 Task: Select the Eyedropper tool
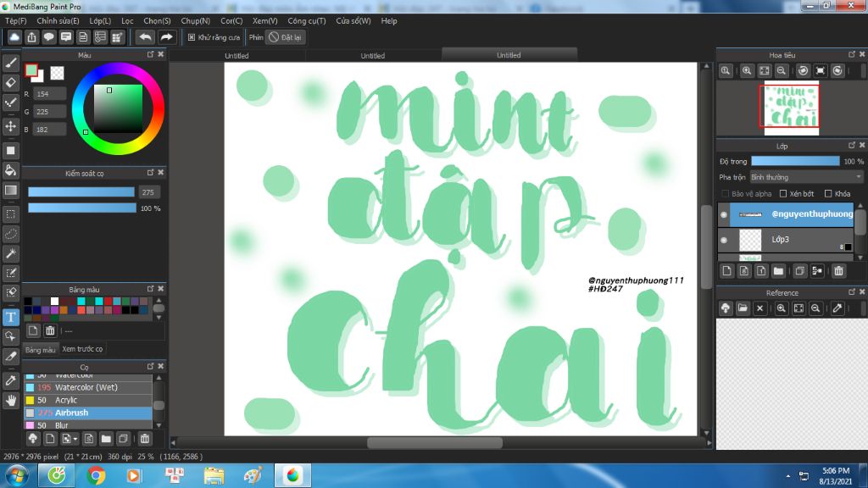pyautogui.click(x=10, y=380)
